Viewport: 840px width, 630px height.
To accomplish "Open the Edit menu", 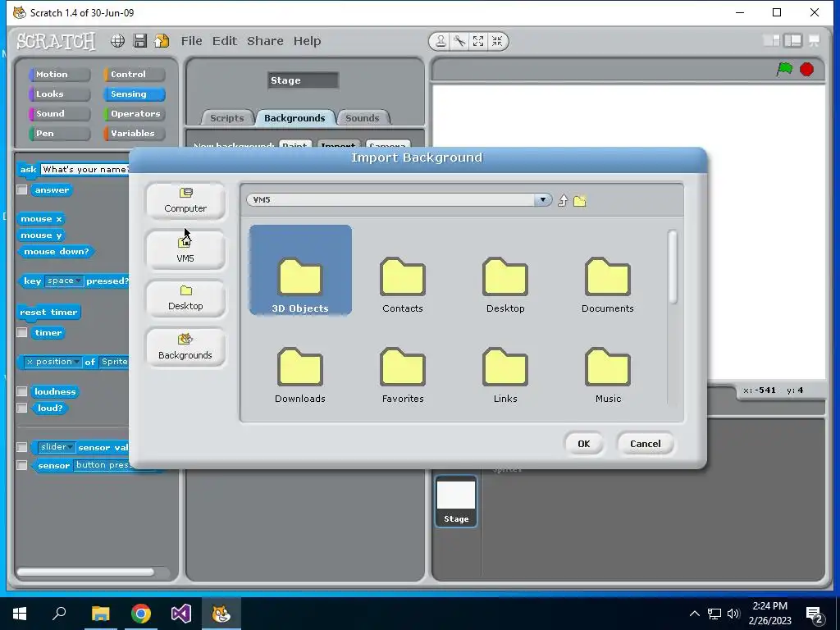I will (225, 41).
